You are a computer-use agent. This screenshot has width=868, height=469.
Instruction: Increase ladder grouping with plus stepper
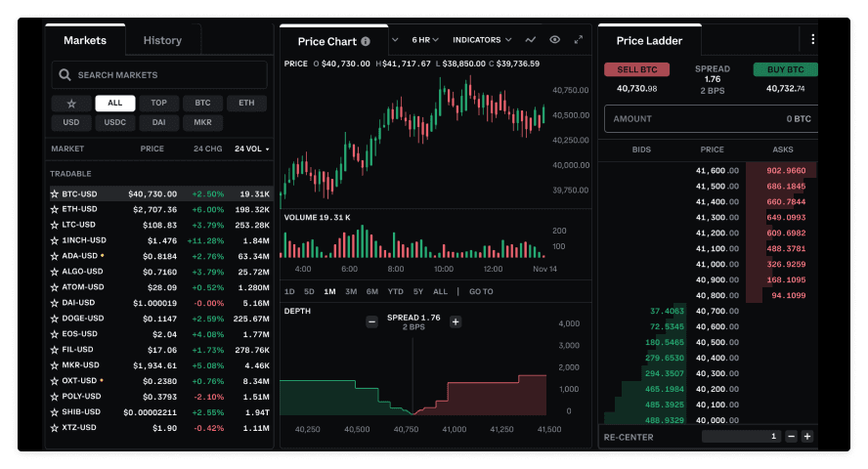[806, 437]
